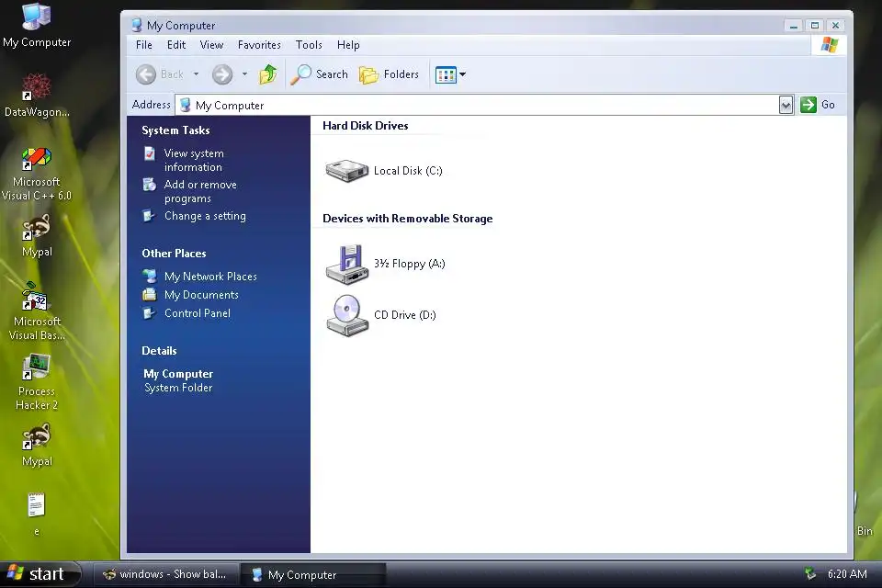Viewport: 882px width, 588px height.
Task: Open the Tools menu
Action: (309, 45)
